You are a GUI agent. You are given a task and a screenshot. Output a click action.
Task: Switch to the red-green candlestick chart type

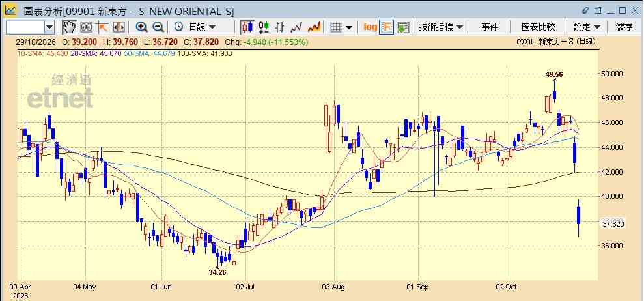click(x=264, y=27)
